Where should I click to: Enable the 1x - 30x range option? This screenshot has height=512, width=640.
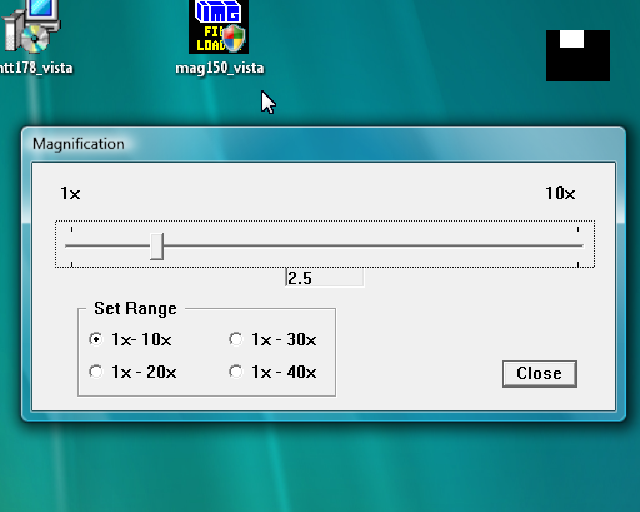(x=236, y=339)
